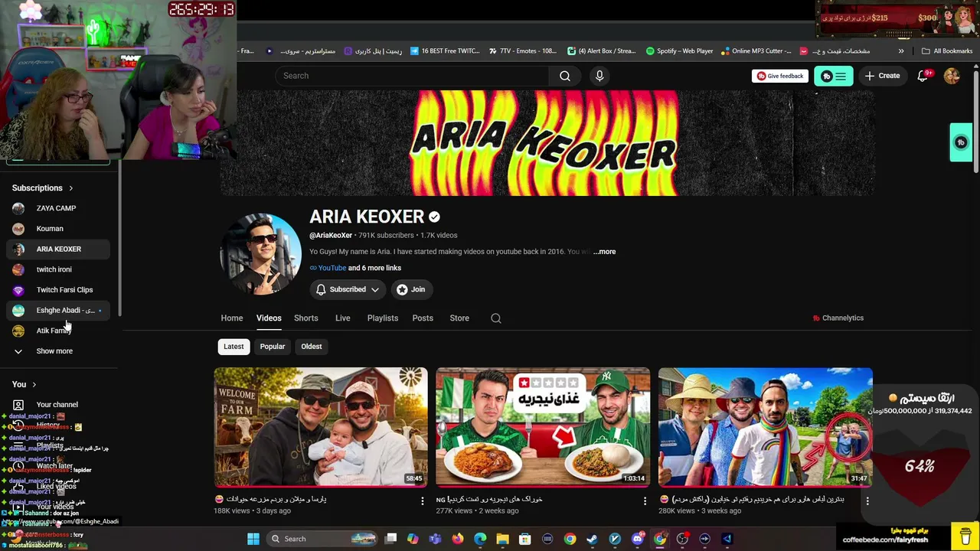Open the 7TV Emotes bookmark
Screen dimensions: 980x551
(521, 51)
